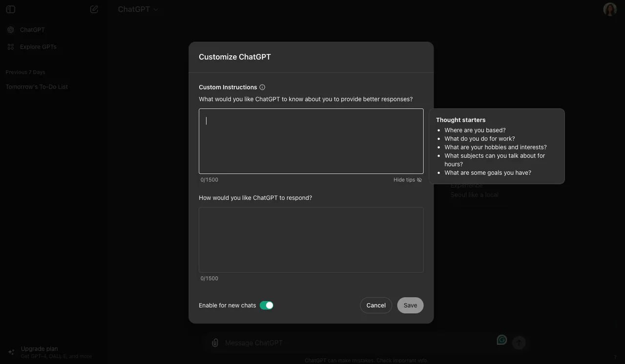625x364 pixels.
Task: Click the send message arrow button
Action: (x=519, y=343)
